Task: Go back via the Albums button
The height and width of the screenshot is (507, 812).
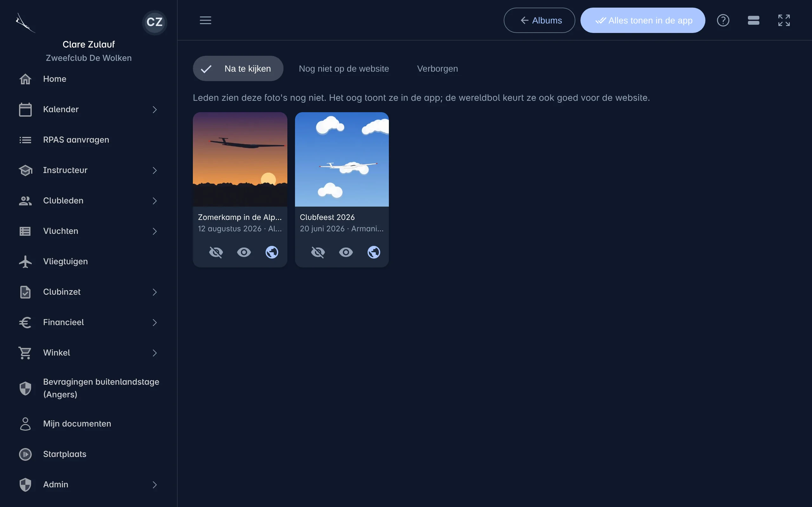Action: [x=539, y=21]
